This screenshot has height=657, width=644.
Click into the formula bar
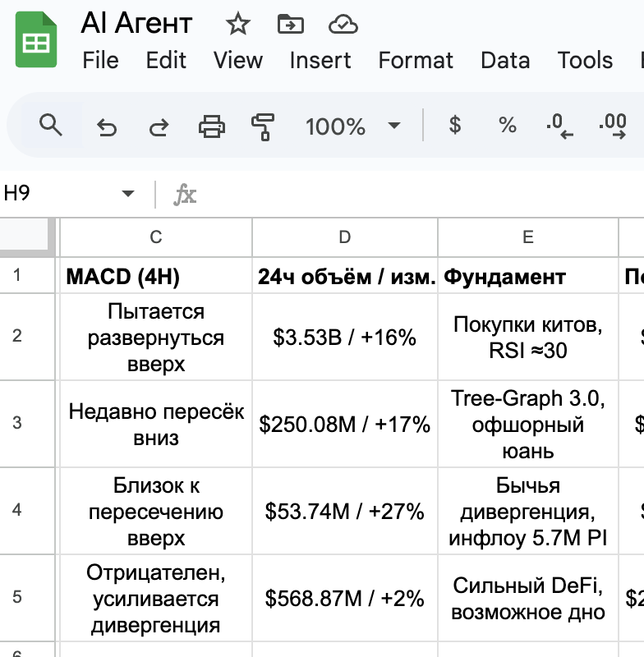coord(423,195)
